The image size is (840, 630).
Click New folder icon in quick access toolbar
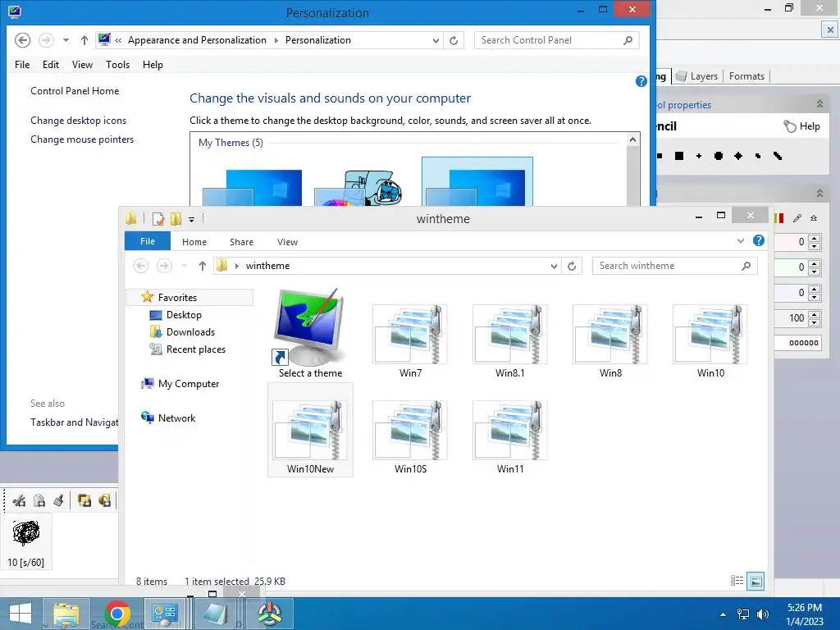click(176, 218)
